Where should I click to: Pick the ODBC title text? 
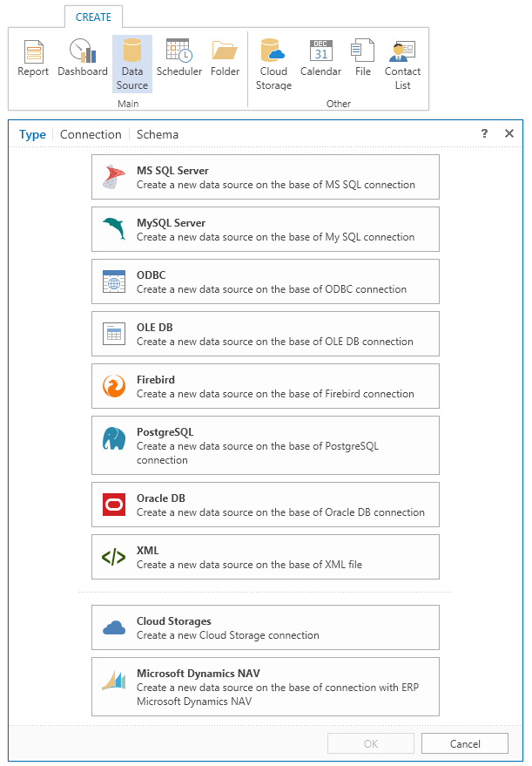152,275
